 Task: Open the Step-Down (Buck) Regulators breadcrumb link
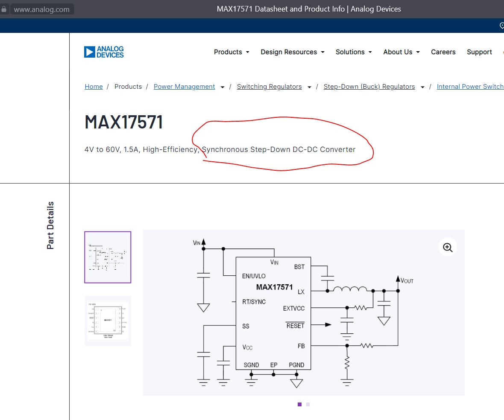[x=369, y=87]
